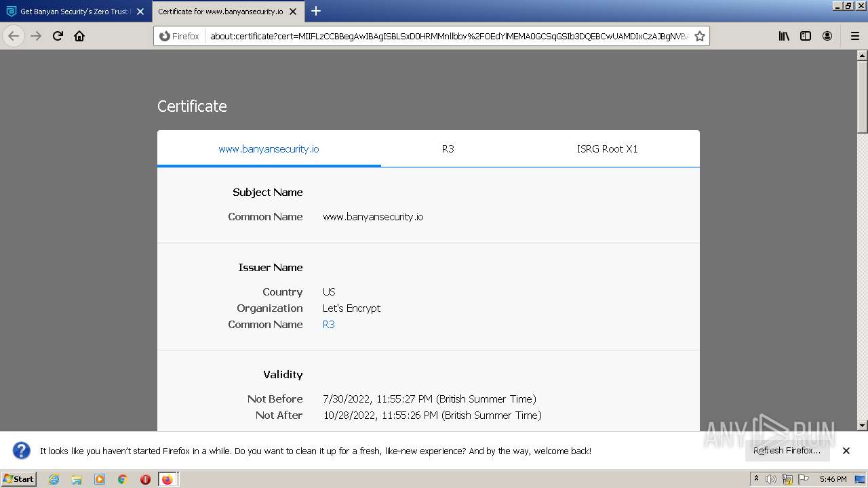Click the network tray icon
The height and width of the screenshot is (488, 868).
point(787,479)
